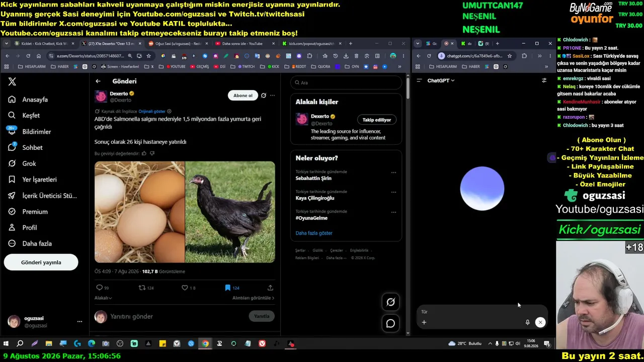Viewport: 644px width, 362px height.
Task: Click Daha fazla göster link
Action: coord(314,233)
